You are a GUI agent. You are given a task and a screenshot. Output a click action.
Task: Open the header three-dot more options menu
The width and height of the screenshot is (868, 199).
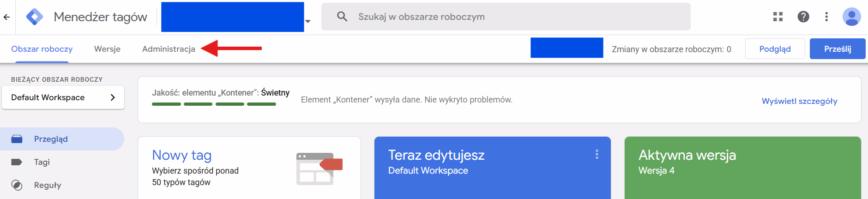[x=826, y=17]
